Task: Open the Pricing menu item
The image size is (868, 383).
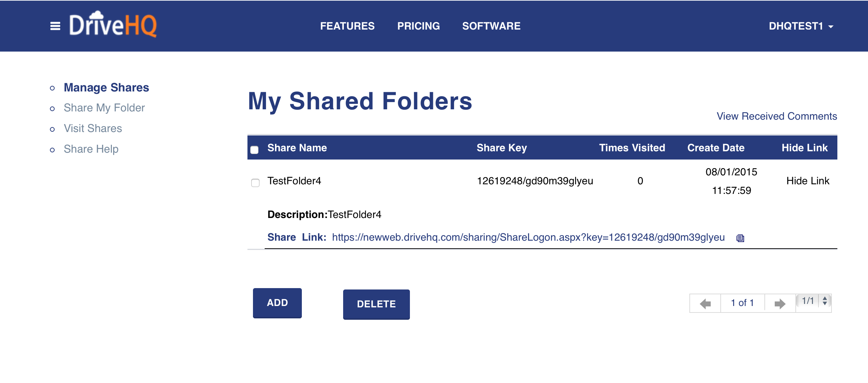Action: pos(418,26)
